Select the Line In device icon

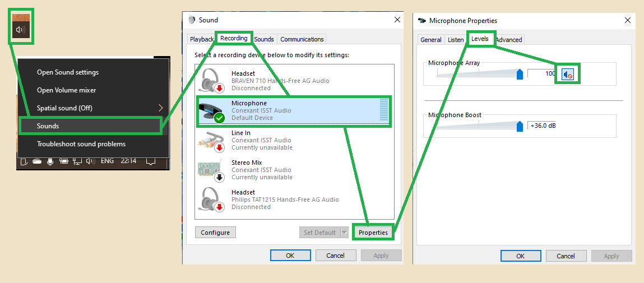tap(211, 141)
